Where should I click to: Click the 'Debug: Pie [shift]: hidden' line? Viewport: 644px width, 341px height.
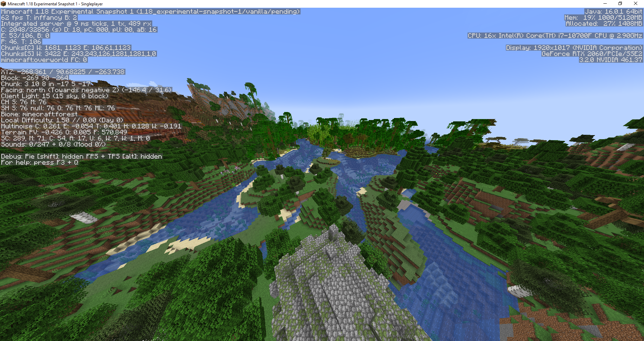click(x=82, y=157)
